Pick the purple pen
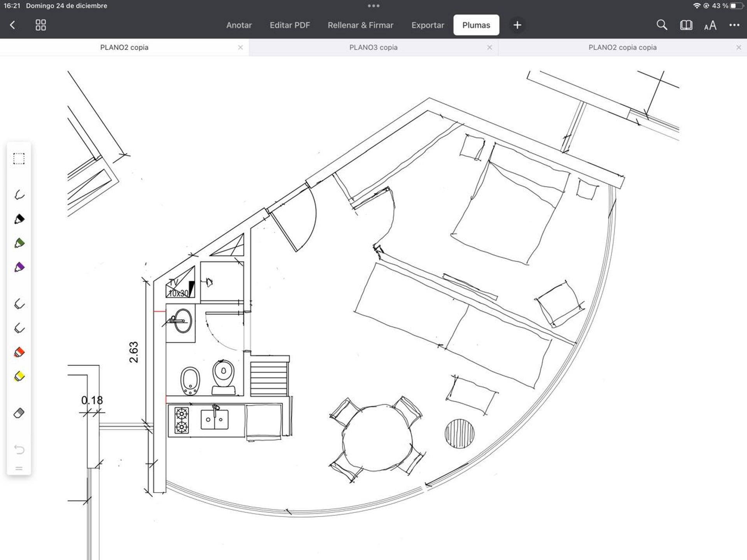The width and height of the screenshot is (747, 560). [19, 267]
